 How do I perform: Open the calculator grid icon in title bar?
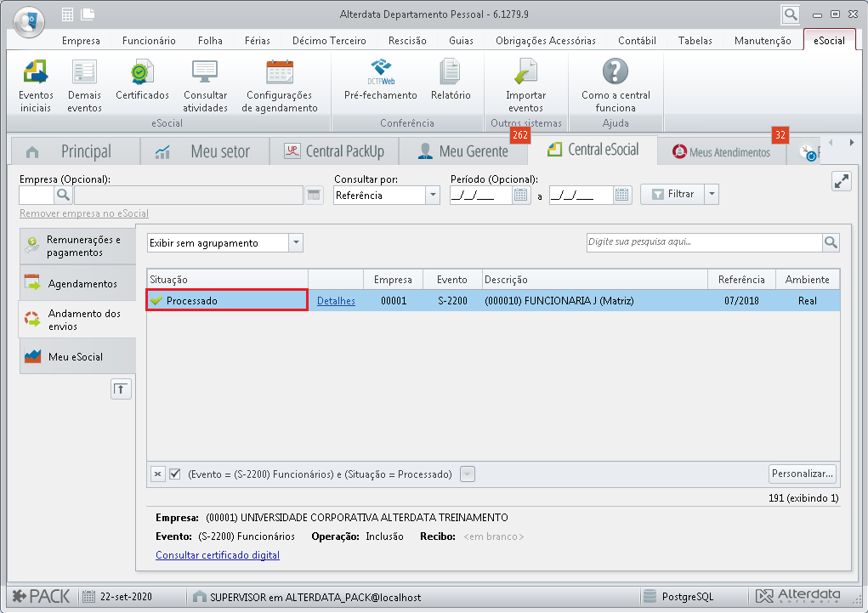[x=67, y=14]
